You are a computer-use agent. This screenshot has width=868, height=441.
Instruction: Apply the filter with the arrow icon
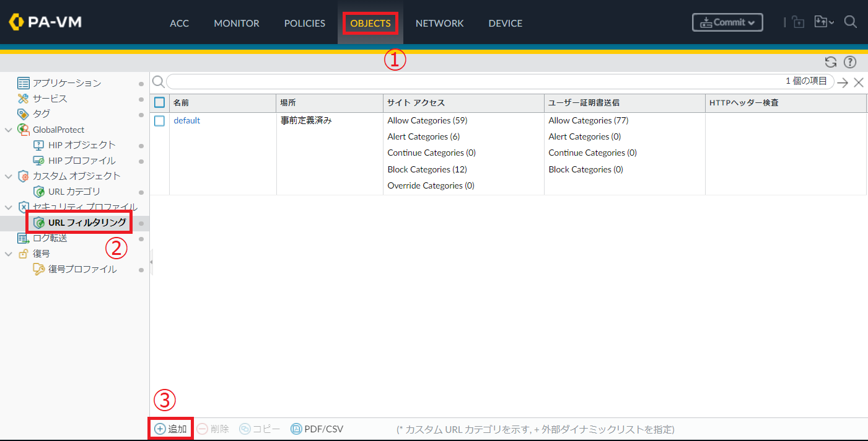[x=843, y=82]
